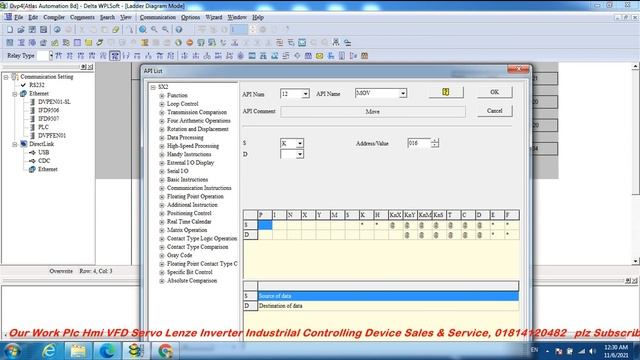This screenshot has width=640, height=360.
Task: Open the Compiler menu
Action: coord(54,18)
